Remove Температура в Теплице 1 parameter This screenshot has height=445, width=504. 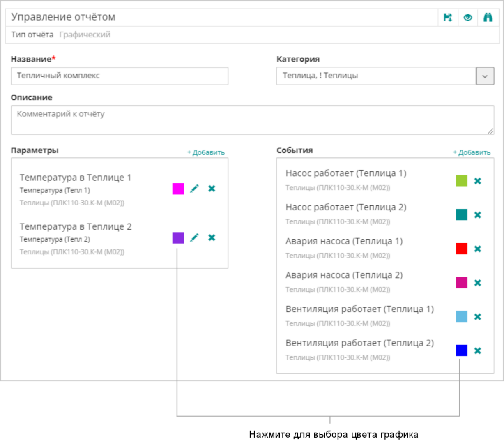click(212, 189)
